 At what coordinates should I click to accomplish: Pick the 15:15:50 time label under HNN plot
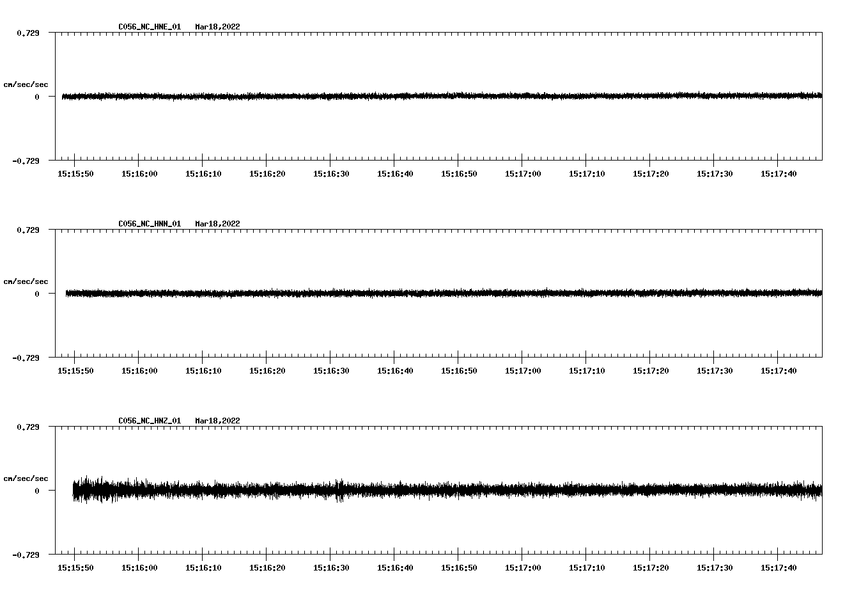(x=75, y=371)
